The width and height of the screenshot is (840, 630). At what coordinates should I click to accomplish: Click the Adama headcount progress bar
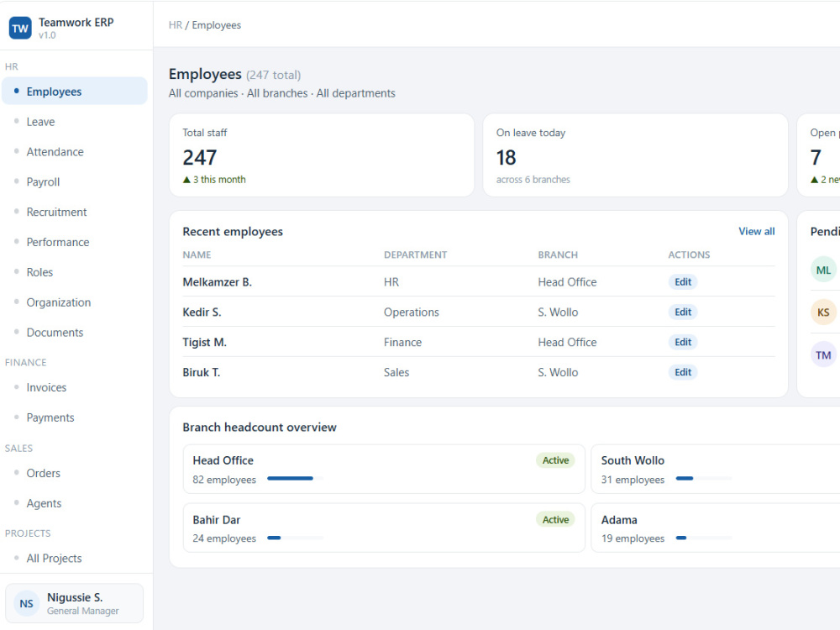point(703,538)
